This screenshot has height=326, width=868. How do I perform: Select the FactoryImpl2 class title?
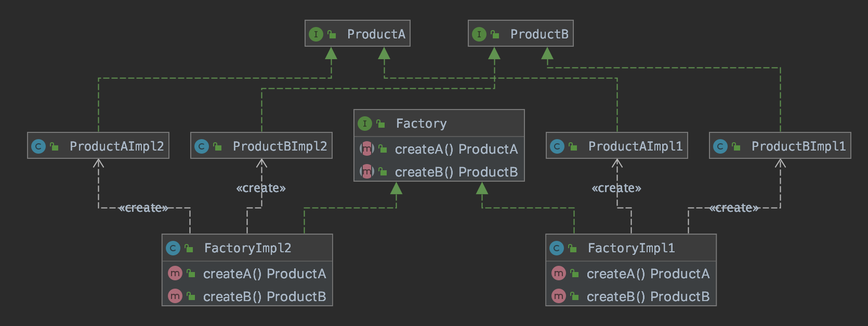point(248,248)
